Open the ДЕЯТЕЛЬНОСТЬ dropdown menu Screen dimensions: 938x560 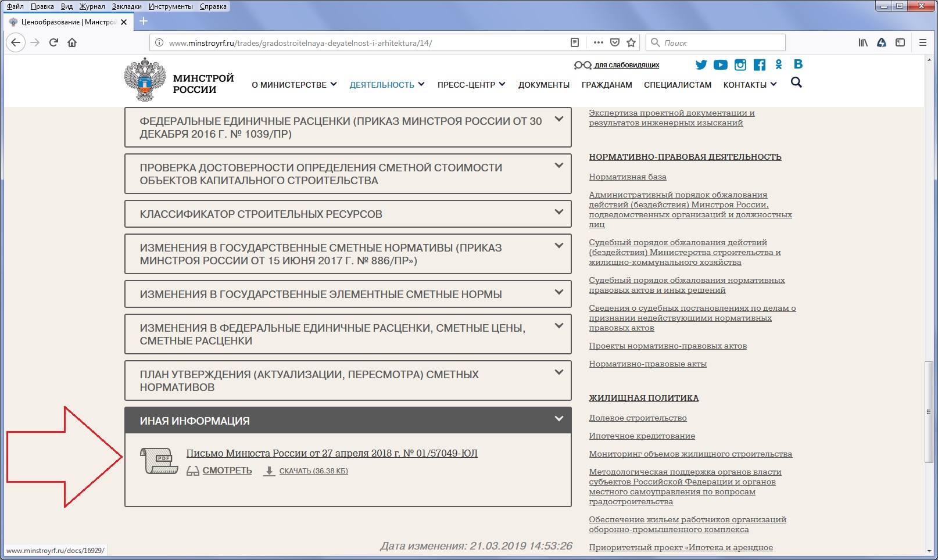coord(386,85)
